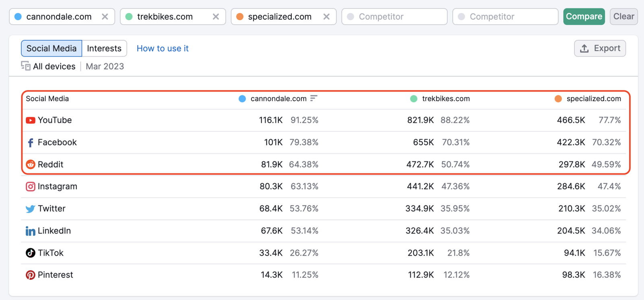This screenshot has width=644, height=300.
Task: Open the How to use it link
Action: [163, 48]
